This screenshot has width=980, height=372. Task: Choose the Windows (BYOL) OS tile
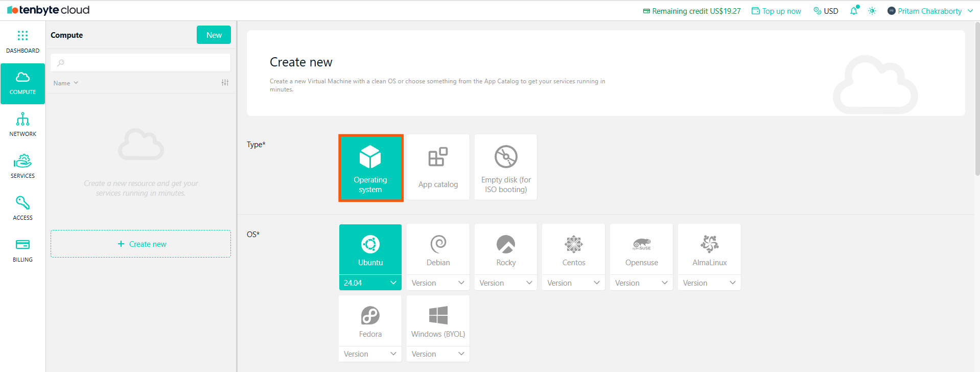pyautogui.click(x=438, y=321)
